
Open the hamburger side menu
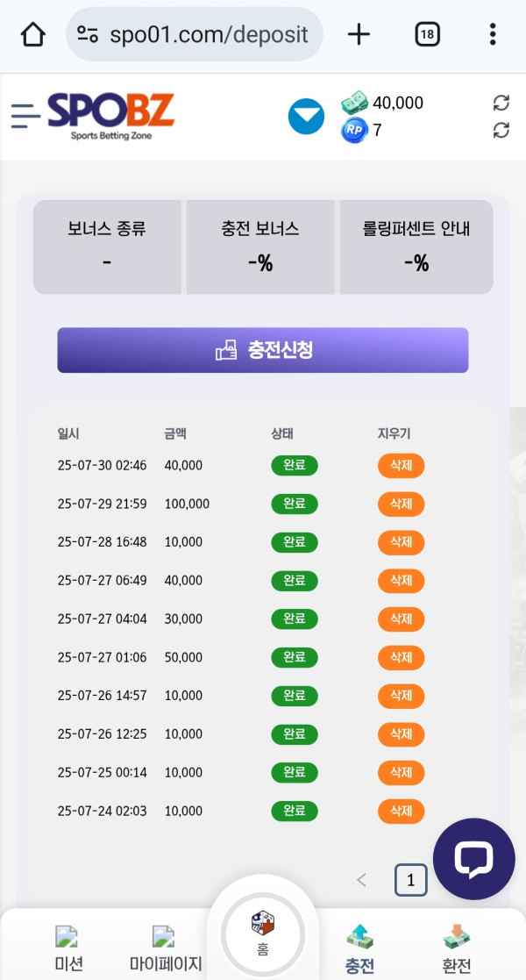click(25, 116)
